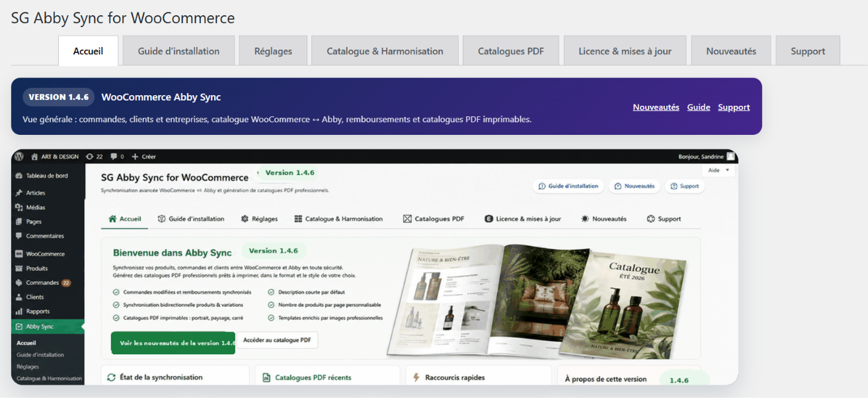Click Catalogue & Harmonisation submenu in preview sidebar
This screenshot has height=398, width=868.
click(x=50, y=378)
